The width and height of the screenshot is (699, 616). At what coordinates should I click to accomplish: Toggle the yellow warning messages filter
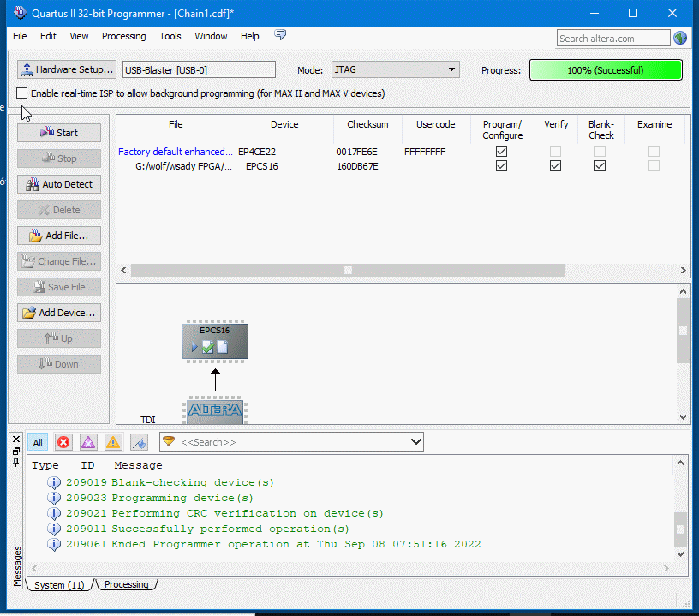[x=113, y=442]
